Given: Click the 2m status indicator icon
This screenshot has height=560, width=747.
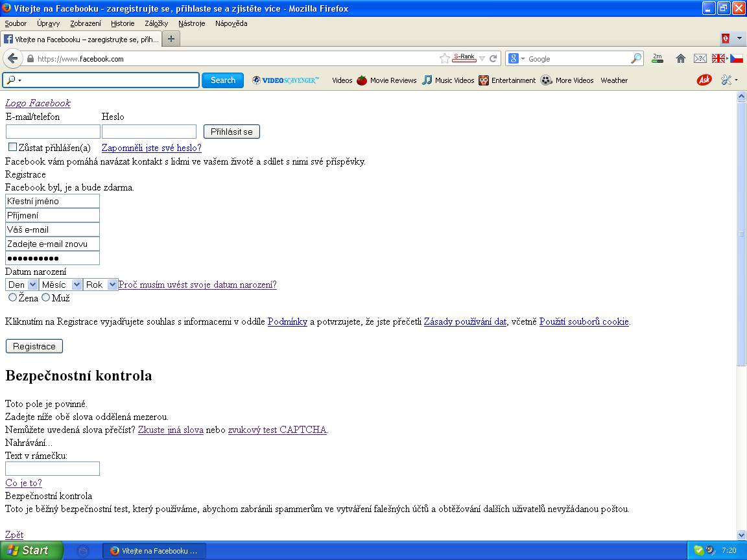Looking at the screenshot, I should [x=658, y=58].
